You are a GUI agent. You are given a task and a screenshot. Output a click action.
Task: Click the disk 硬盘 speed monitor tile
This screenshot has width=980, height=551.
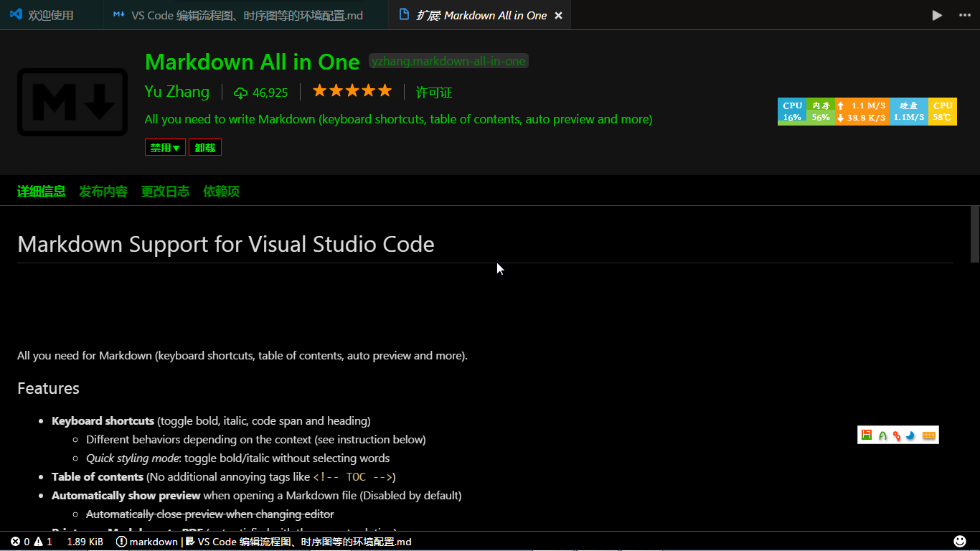[908, 111]
